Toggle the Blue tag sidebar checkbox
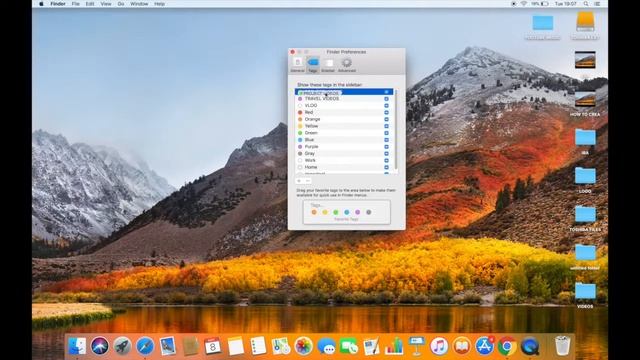The height and width of the screenshot is (360, 640). point(386,140)
